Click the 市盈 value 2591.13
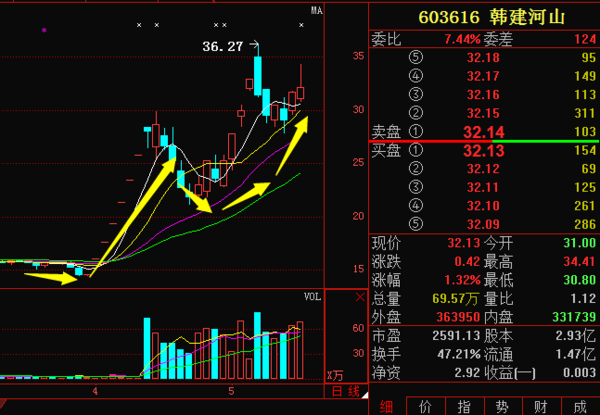This screenshot has width=600, height=415. click(456, 336)
